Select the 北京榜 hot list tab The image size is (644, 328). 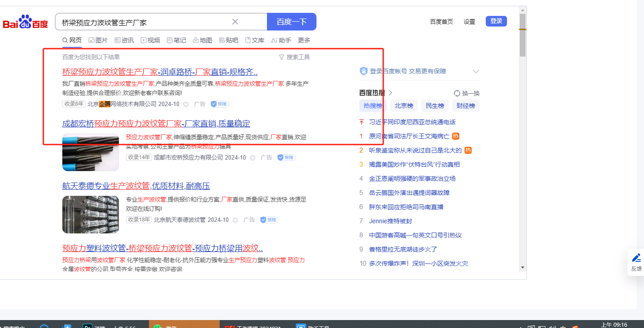403,106
